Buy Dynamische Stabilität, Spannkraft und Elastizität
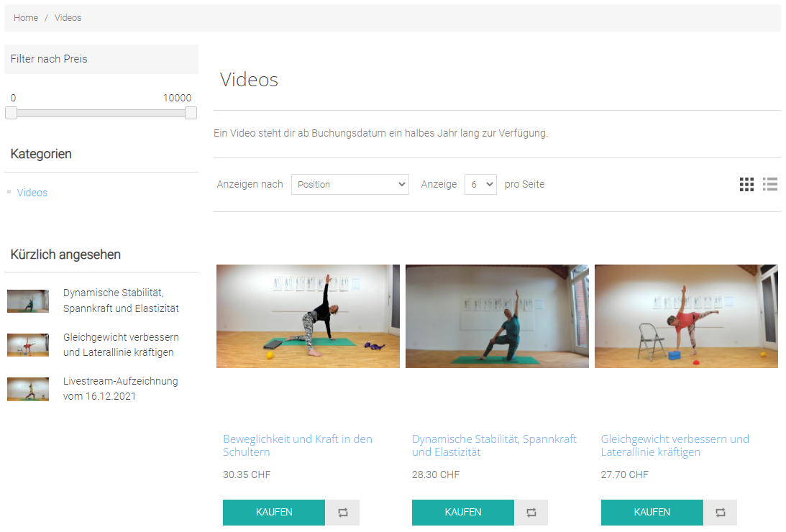 [x=462, y=513]
